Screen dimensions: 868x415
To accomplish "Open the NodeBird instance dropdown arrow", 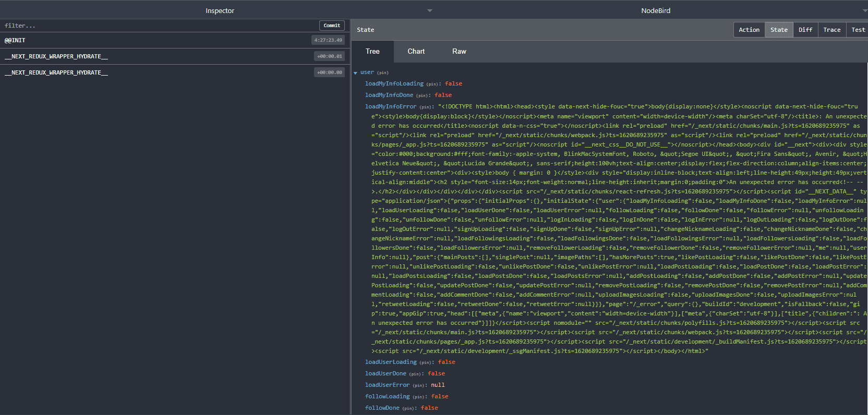I will pos(865,10).
